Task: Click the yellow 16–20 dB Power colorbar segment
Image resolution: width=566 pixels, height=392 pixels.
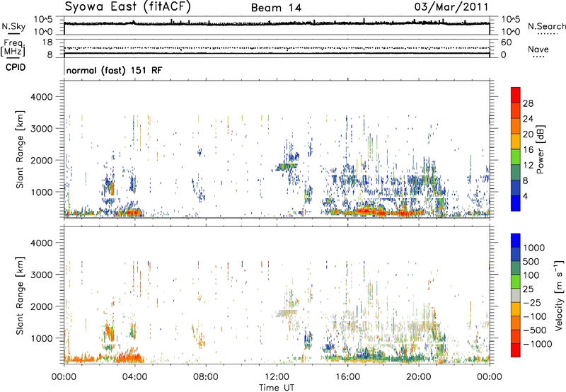Action: tap(516, 142)
